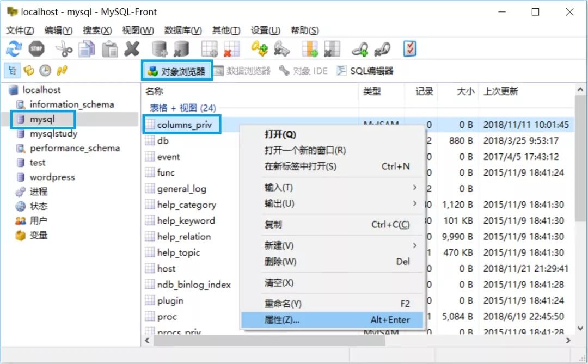Screen dimensions: 588x364
Task: Switch to 数据浏览器 tab
Action: (x=242, y=71)
